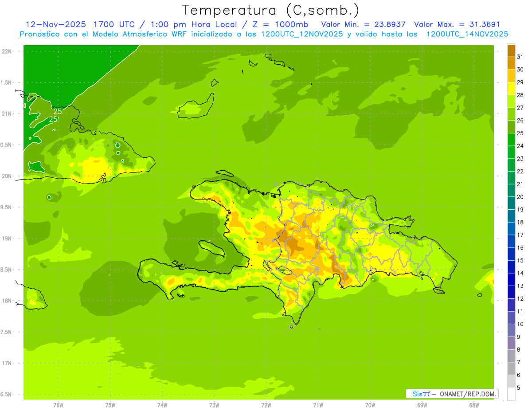Pick the legend swatch between 29 and 30
This screenshot has height=411, width=532.
[x=511, y=76]
